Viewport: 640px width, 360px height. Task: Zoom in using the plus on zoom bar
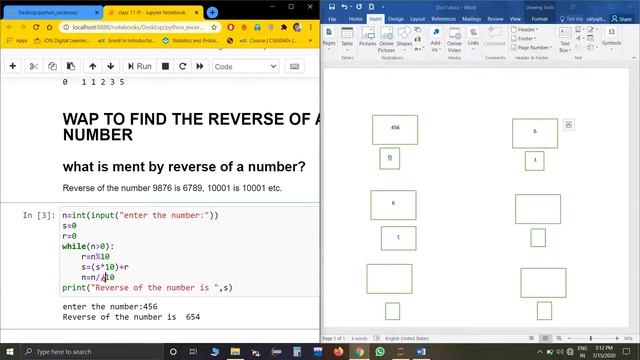click(x=617, y=338)
